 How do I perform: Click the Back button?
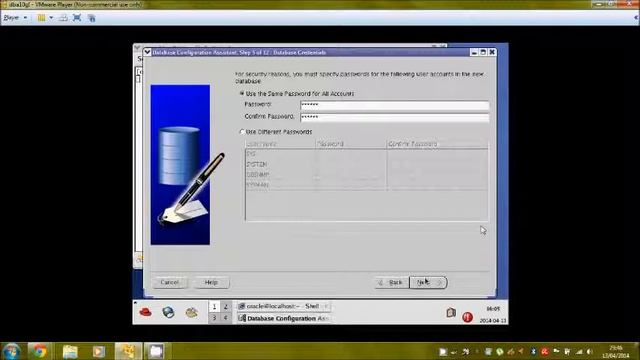(x=391, y=282)
